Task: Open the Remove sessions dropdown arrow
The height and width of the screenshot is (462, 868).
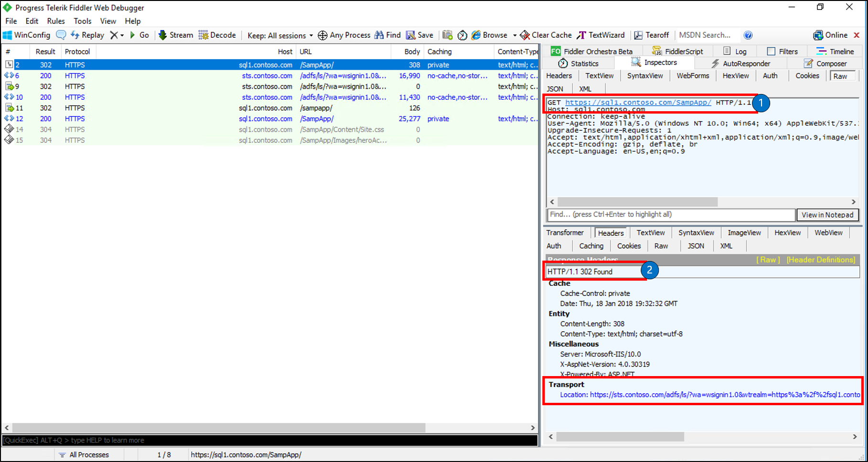Action: pos(122,35)
